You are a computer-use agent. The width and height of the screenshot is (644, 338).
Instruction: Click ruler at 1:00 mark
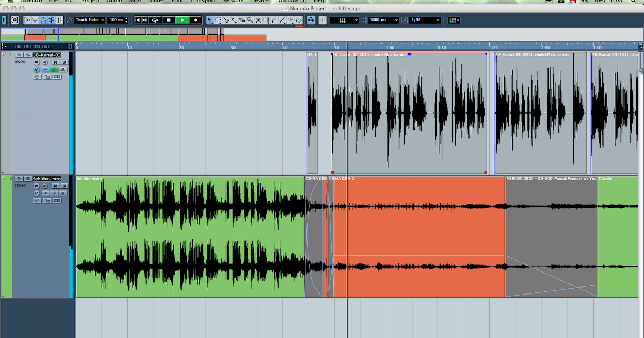tap(390, 47)
